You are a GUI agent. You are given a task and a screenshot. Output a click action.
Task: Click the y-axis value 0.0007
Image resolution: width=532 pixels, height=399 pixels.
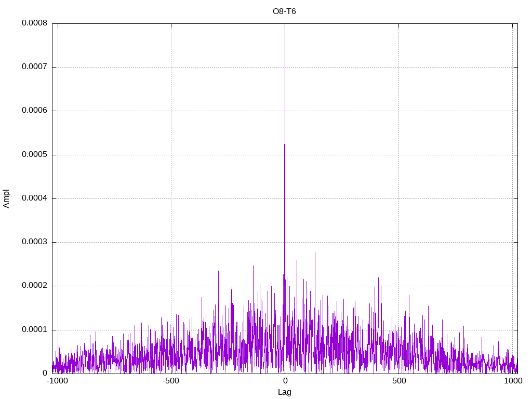click(x=35, y=67)
